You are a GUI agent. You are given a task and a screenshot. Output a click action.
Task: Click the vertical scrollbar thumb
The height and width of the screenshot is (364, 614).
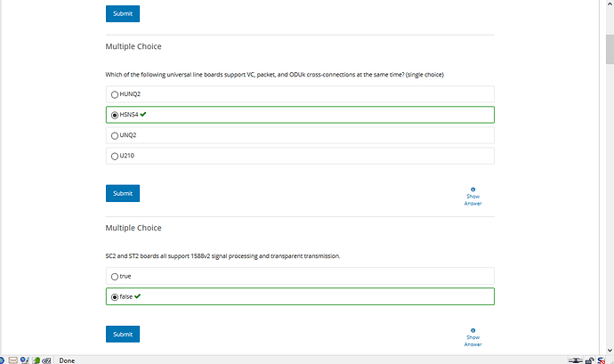pyautogui.click(x=610, y=49)
